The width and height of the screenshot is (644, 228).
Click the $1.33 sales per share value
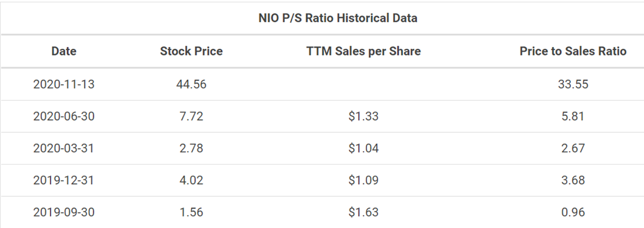(363, 116)
